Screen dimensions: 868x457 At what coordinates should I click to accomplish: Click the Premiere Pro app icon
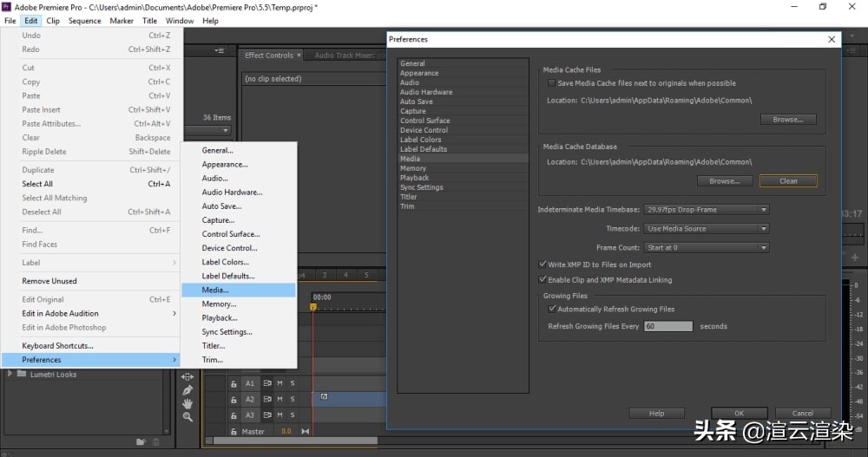point(6,7)
